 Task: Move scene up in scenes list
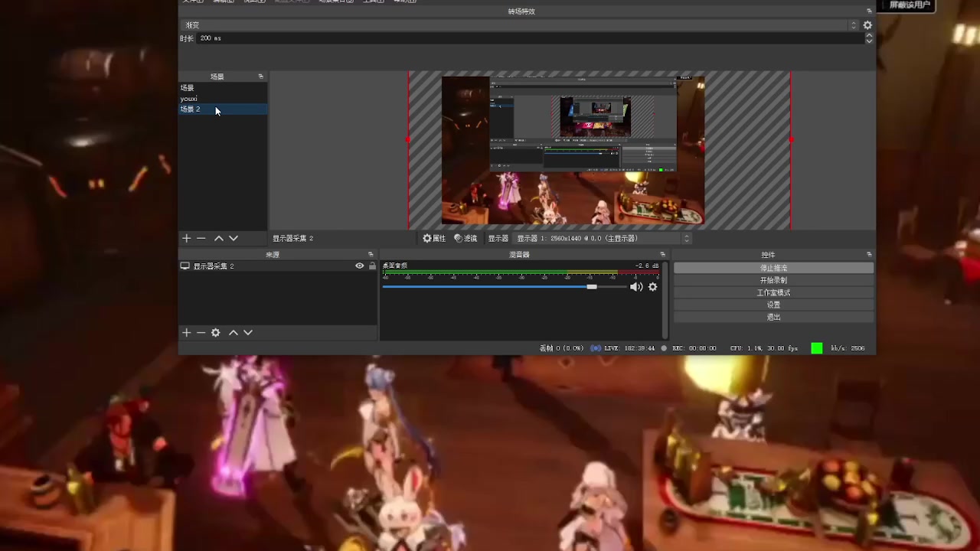(219, 238)
